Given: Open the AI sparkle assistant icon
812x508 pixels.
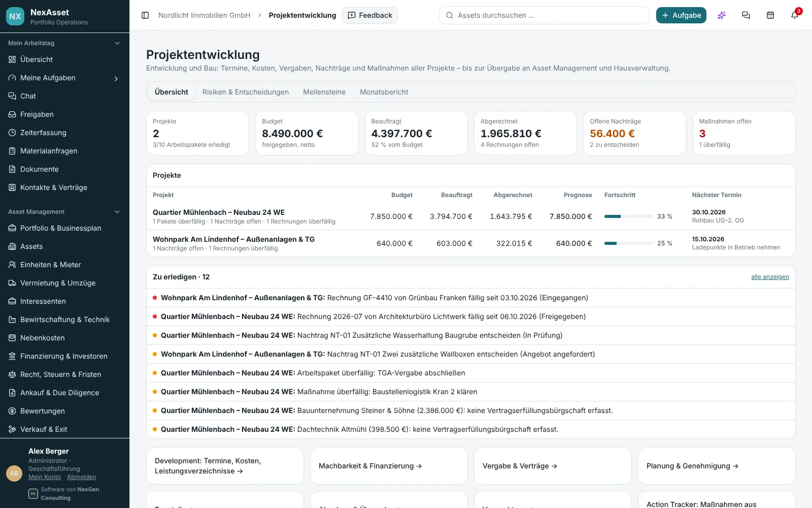Looking at the screenshot, I should (x=722, y=15).
